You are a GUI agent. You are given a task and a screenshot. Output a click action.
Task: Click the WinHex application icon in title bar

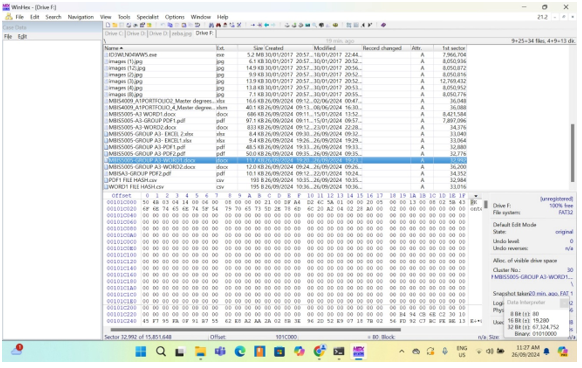[x=6, y=7]
